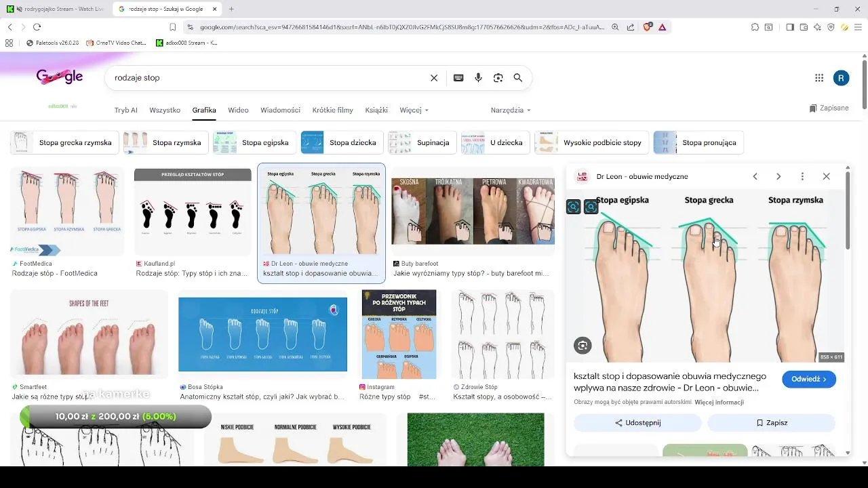Click the Odwiedź visit button
868x488 pixels.
(x=809, y=380)
